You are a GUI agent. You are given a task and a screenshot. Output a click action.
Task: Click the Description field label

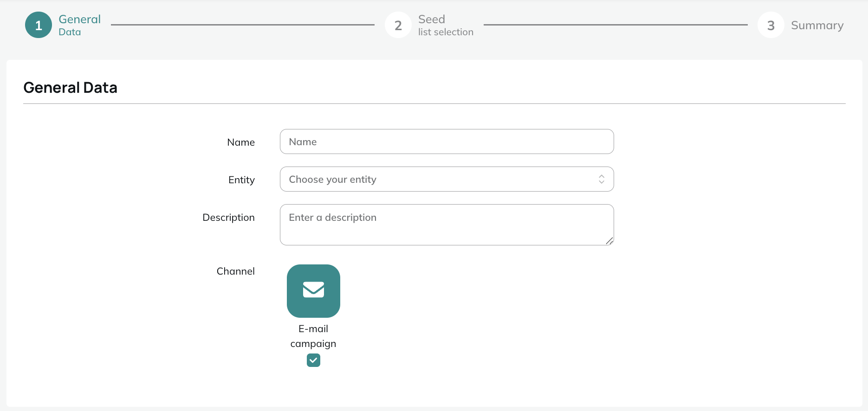click(x=228, y=218)
